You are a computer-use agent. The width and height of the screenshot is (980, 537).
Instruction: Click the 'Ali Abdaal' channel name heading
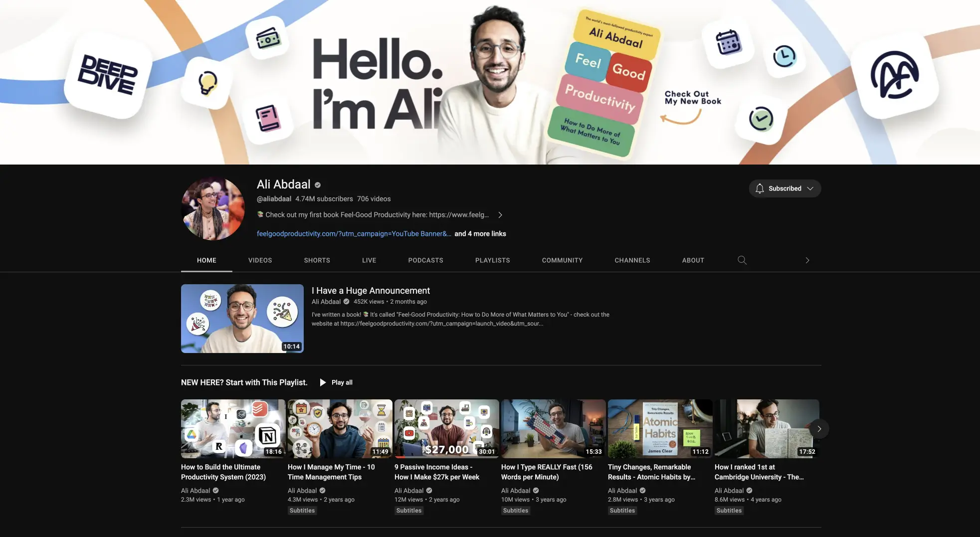(284, 184)
